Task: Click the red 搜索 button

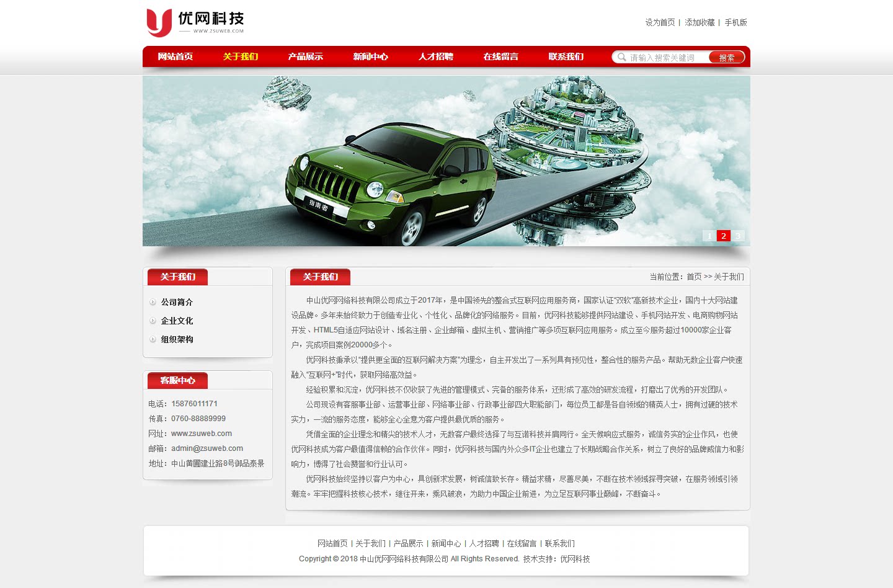Action: [x=726, y=57]
